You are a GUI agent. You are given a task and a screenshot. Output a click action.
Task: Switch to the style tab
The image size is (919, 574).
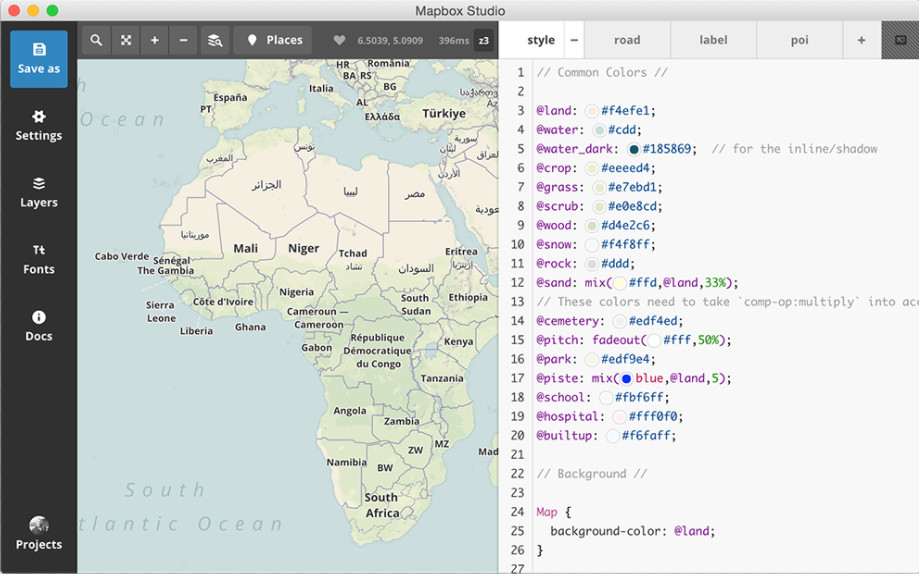coord(540,40)
